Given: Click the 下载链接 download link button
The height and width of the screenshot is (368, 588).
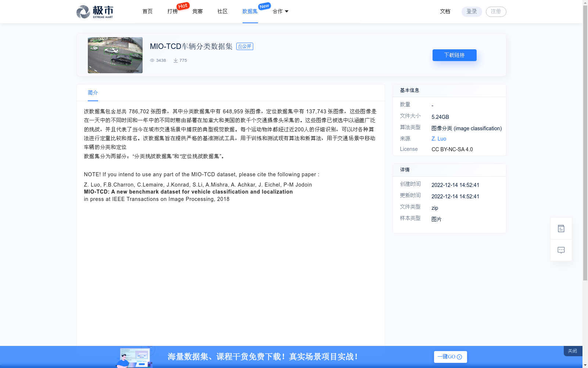Looking at the screenshot, I should (x=455, y=55).
